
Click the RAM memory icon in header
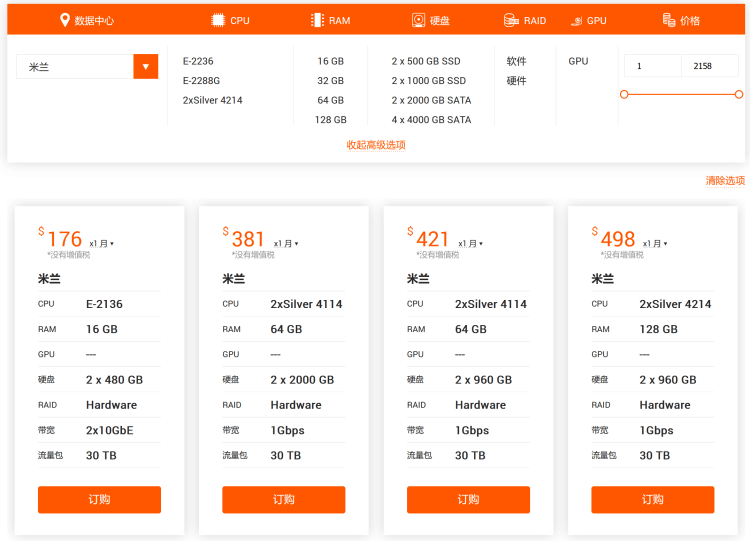(317, 20)
